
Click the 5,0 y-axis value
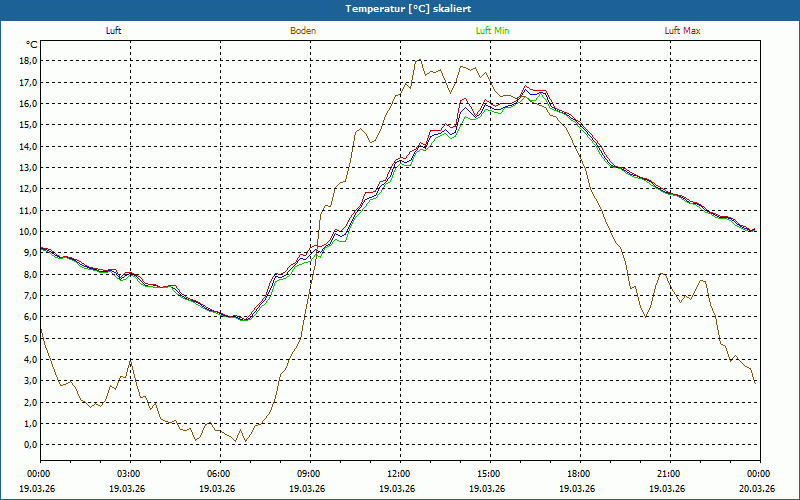pyautogui.click(x=31, y=338)
